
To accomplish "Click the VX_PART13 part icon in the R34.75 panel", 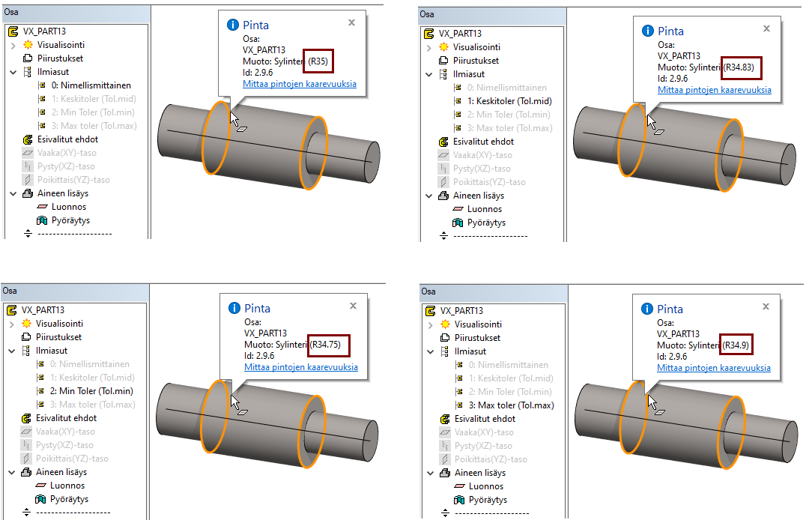I will pyautogui.click(x=11, y=310).
